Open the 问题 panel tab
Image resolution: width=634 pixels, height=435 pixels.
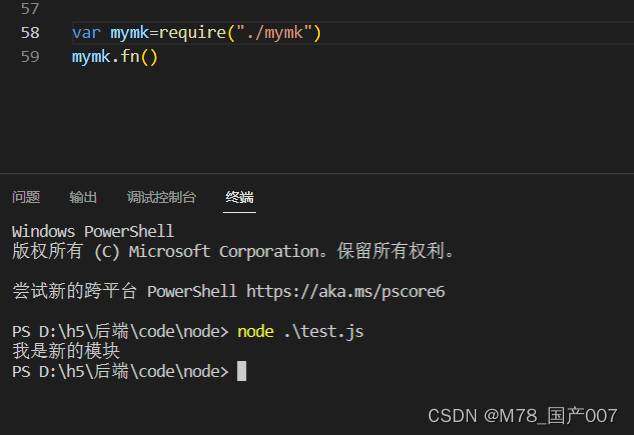click(26, 197)
